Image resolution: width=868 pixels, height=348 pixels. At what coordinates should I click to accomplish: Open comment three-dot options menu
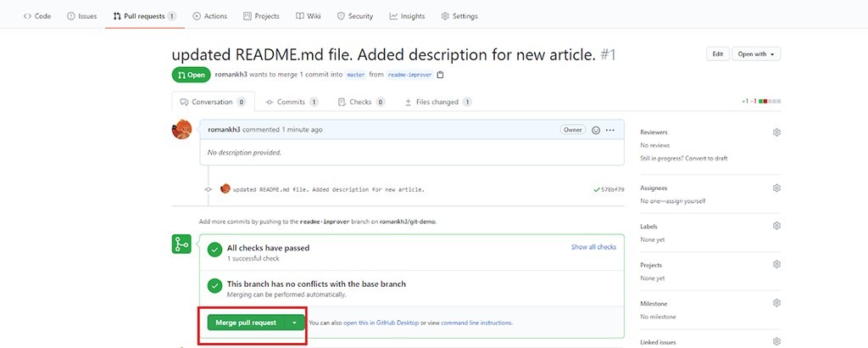point(609,130)
